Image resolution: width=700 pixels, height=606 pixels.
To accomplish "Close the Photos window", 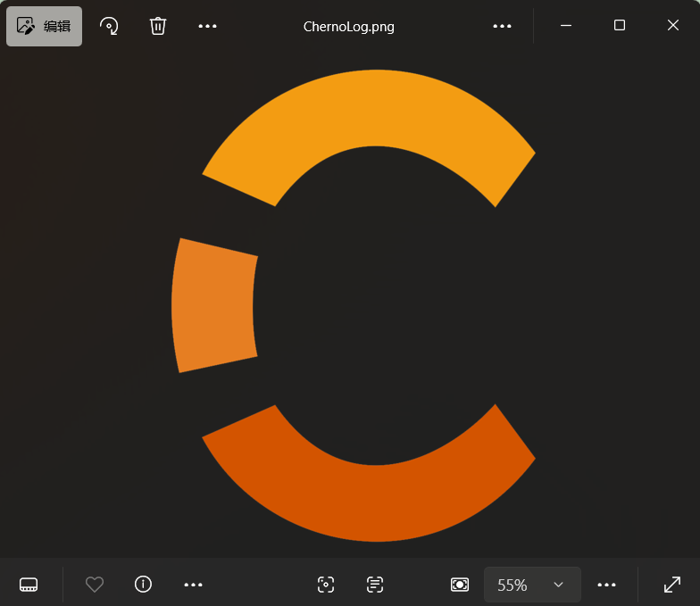I will coord(673,25).
